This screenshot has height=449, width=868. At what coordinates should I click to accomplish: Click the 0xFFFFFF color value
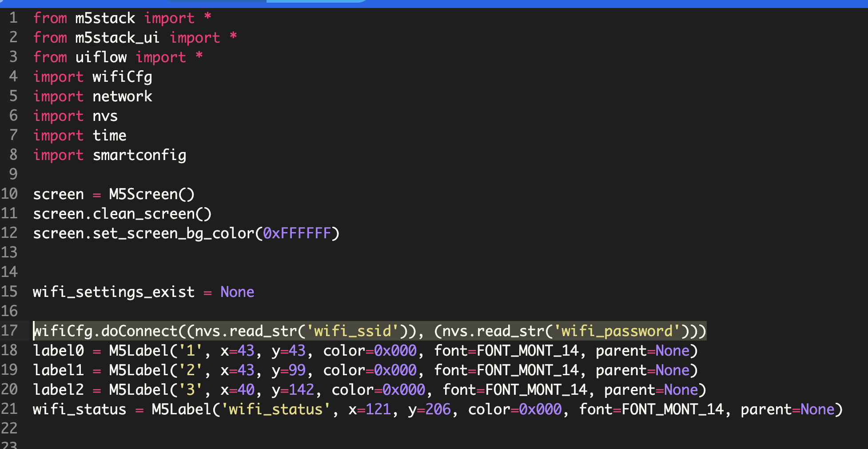coord(297,233)
